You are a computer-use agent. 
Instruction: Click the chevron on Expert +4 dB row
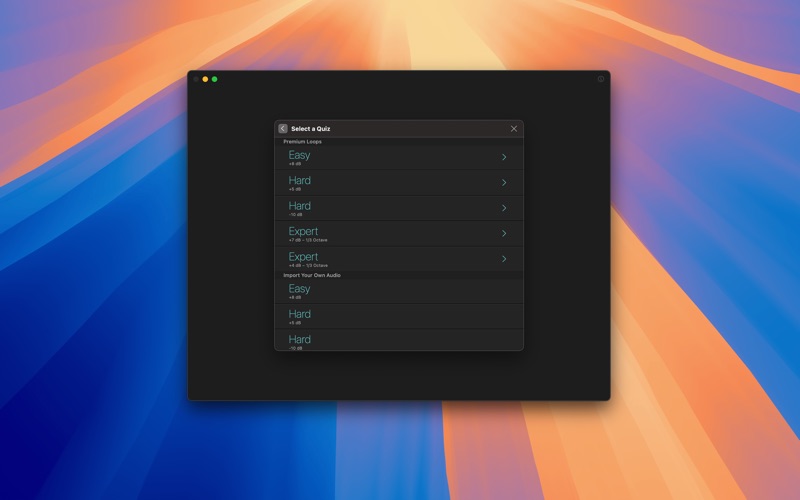(x=504, y=259)
